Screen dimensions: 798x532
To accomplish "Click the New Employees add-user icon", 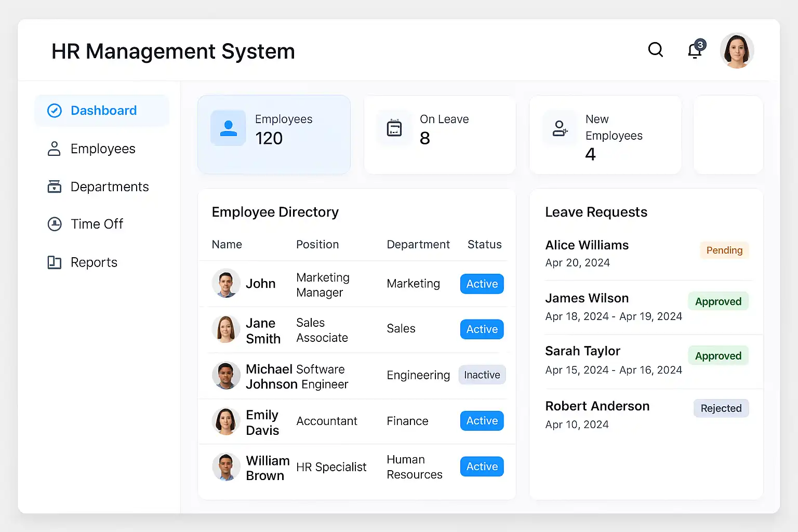I will click(x=560, y=128).
